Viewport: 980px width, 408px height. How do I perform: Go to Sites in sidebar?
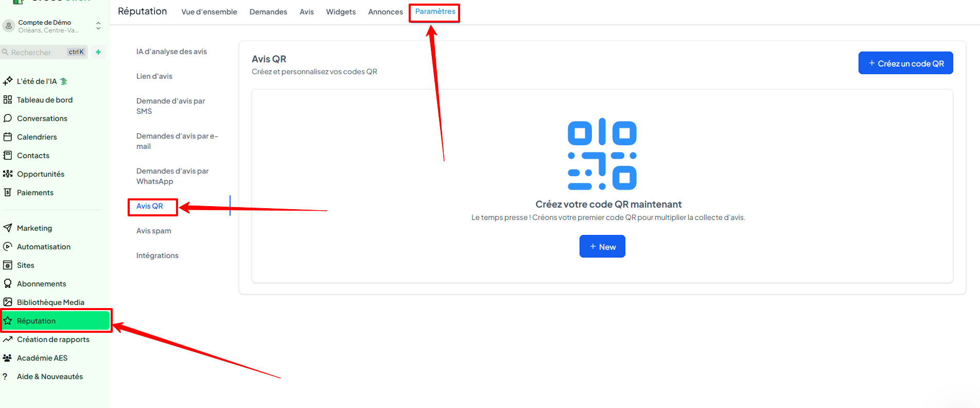click(26, 265)
